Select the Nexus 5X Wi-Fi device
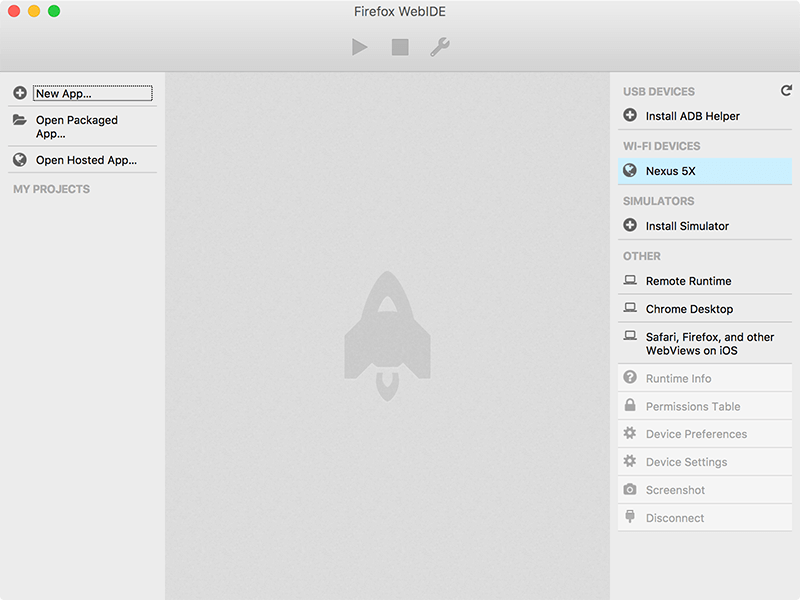 click(x=705, y=171)
